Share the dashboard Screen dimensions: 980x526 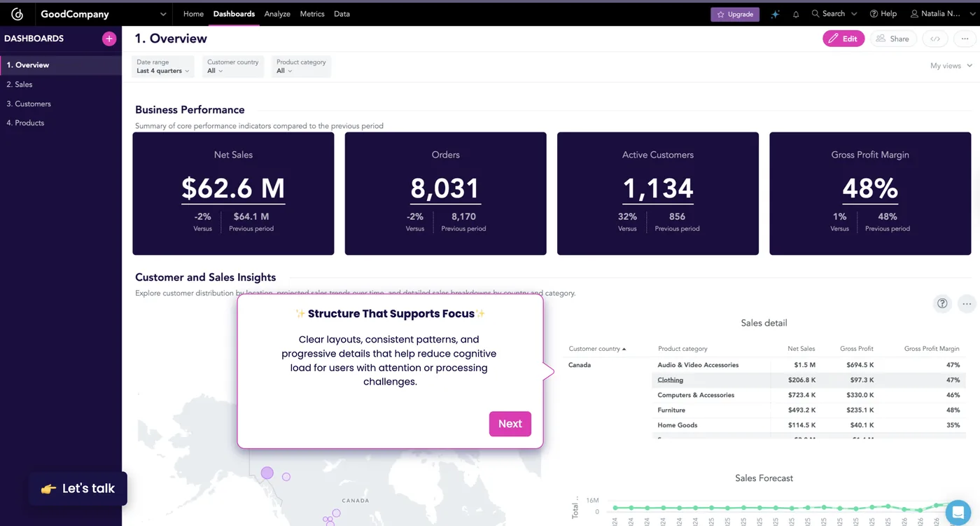coord(893,39)
